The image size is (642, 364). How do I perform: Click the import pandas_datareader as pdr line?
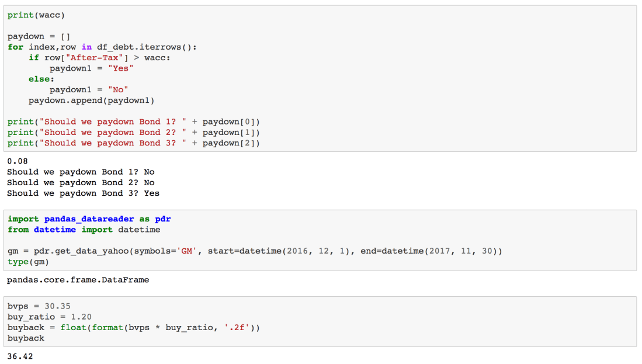(89, 219)
